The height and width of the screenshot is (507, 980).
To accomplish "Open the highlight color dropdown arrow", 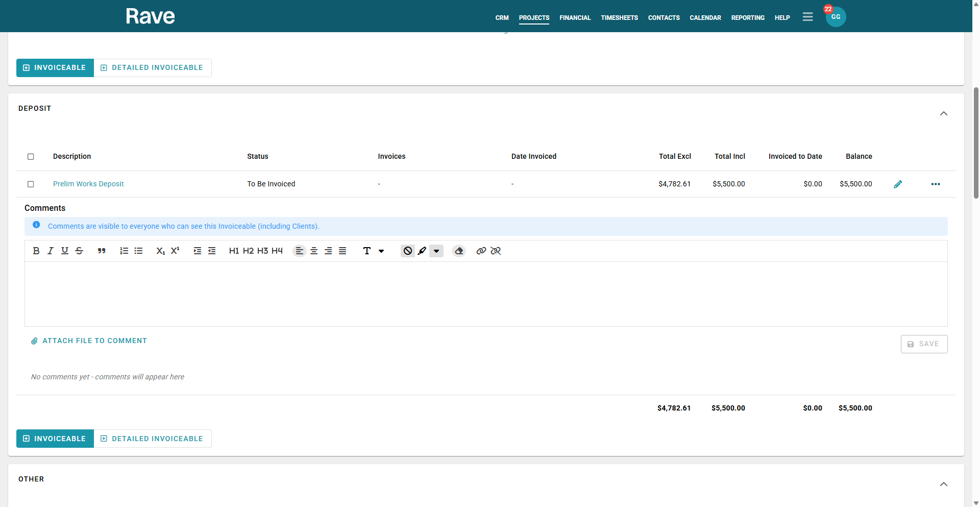I will (x=436, y=251).
